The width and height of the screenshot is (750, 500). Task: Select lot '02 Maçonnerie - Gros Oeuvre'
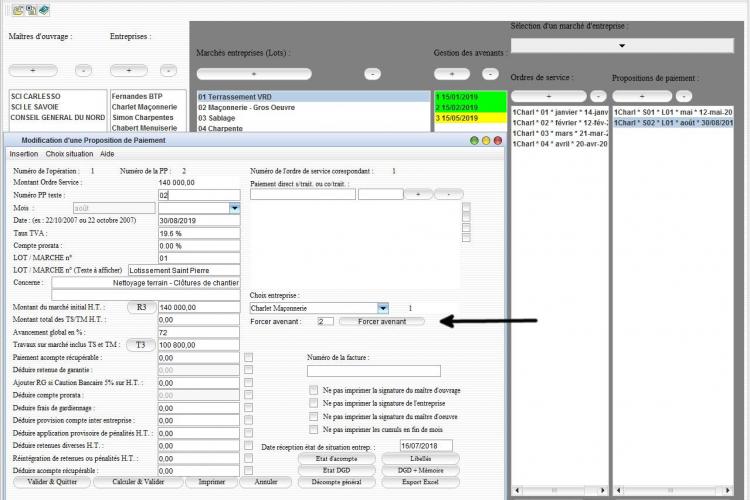pos(313,108)
